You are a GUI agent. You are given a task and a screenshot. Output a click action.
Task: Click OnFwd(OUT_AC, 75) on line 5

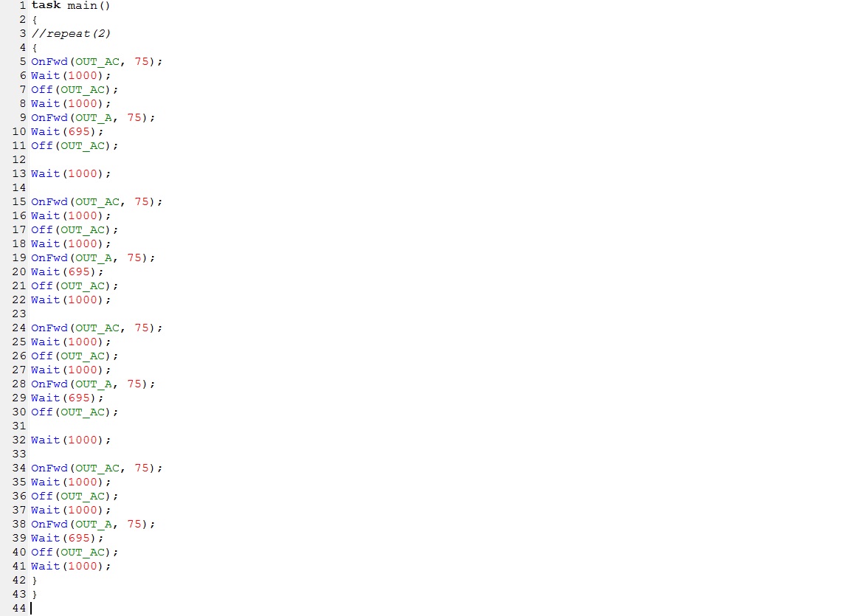point(97,61)
